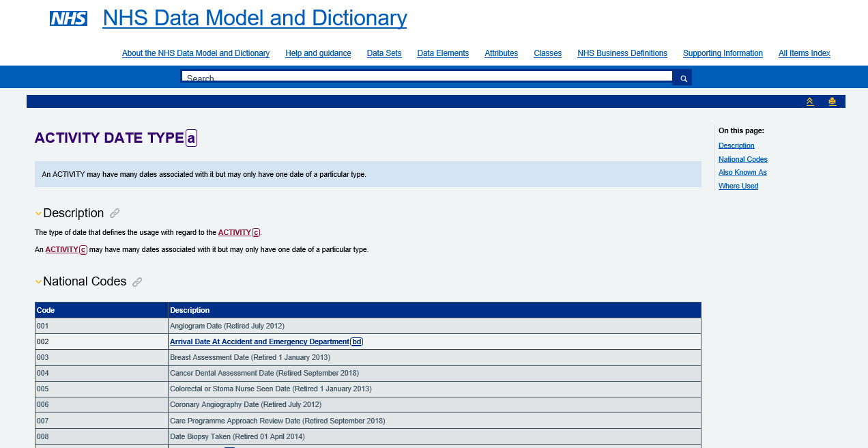
Task: Open About the NHS Data Model and Dictionary
Action: tap(196, 53)
